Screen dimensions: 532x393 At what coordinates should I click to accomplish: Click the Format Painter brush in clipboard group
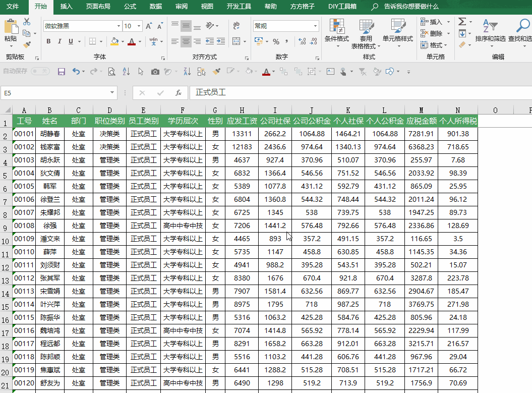coord(27,44)
